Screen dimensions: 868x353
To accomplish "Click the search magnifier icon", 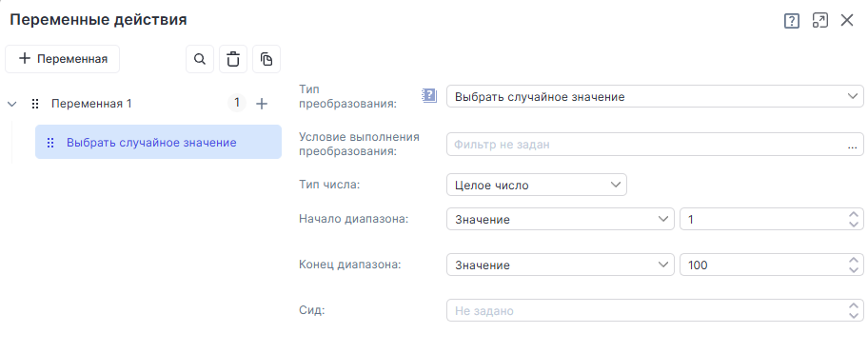I will 200,59.
